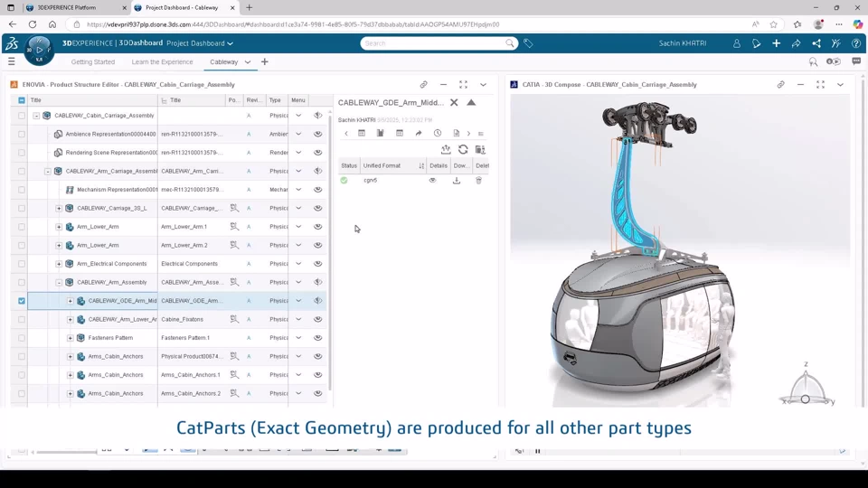Viewport: 868px width, 488px height.
Task: Open the help question mark icon
Action: [856, 43]
